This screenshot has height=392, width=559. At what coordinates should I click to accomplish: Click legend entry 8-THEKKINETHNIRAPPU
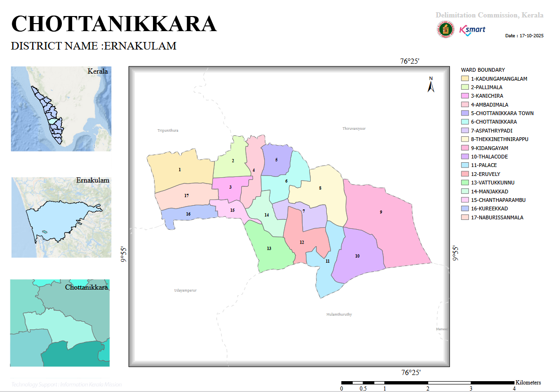(x=500, y=139)
